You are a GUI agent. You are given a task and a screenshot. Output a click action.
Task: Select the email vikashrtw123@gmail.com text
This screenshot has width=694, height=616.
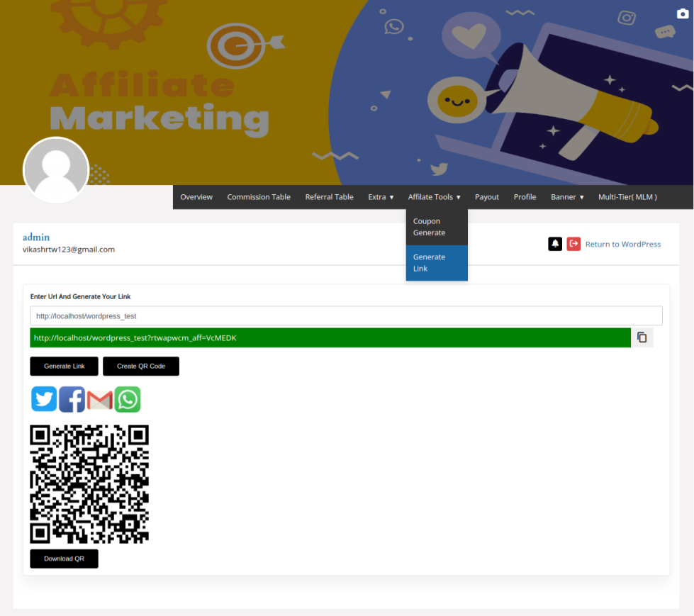pos(69,250)
